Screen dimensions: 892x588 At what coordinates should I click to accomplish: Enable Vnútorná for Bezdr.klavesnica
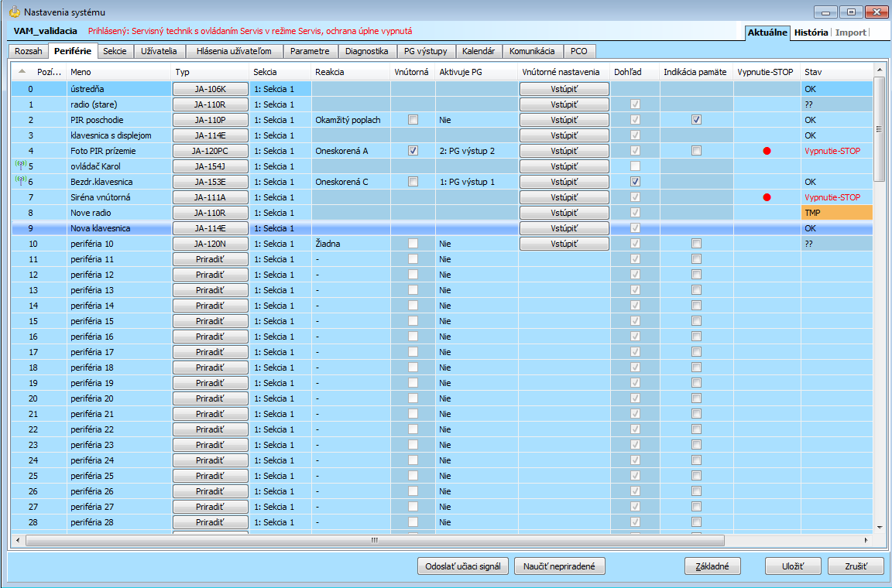413,181
